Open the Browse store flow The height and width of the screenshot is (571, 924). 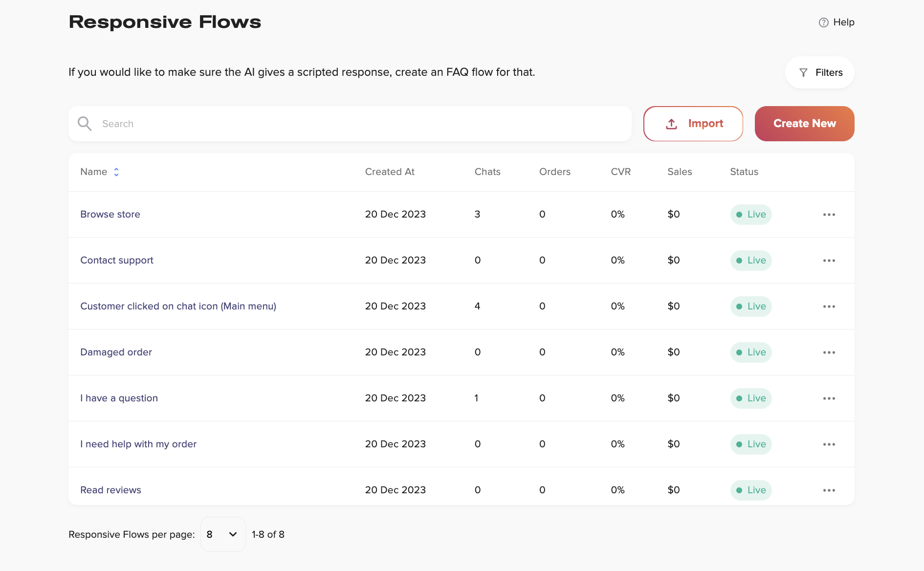[110, 214]
